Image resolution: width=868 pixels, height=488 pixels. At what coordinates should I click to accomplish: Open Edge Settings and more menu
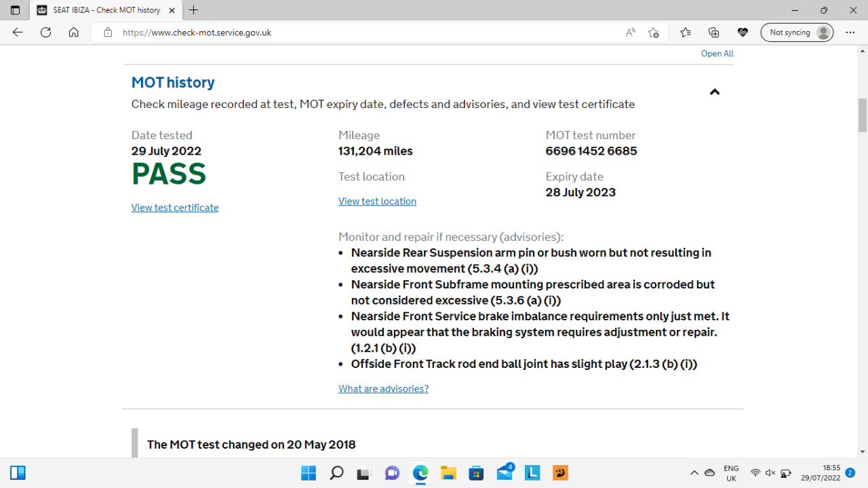(x=850, y=33)
